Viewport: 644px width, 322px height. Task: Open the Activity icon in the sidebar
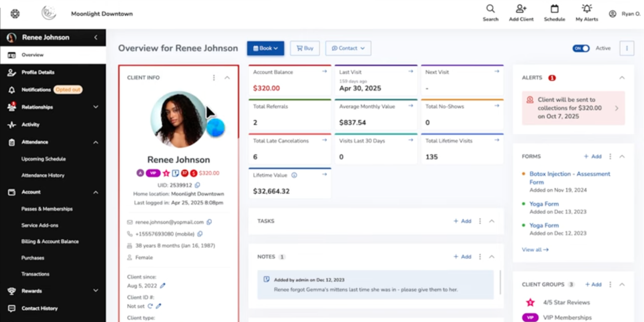12,125
